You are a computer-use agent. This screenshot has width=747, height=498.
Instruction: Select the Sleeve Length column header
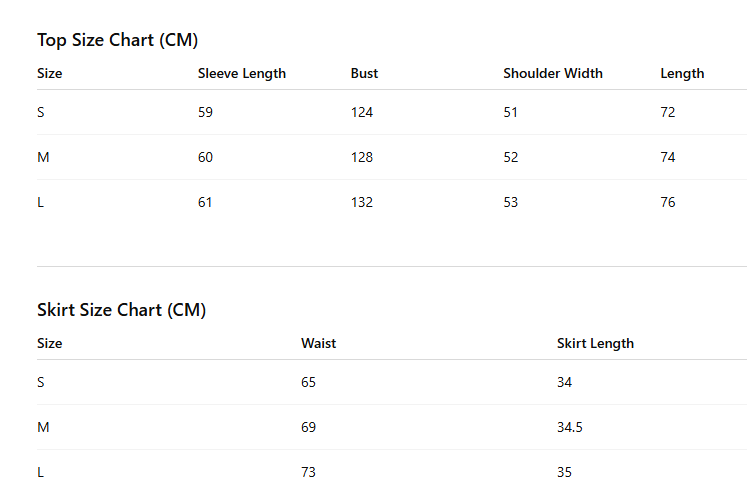pos(242,73)
